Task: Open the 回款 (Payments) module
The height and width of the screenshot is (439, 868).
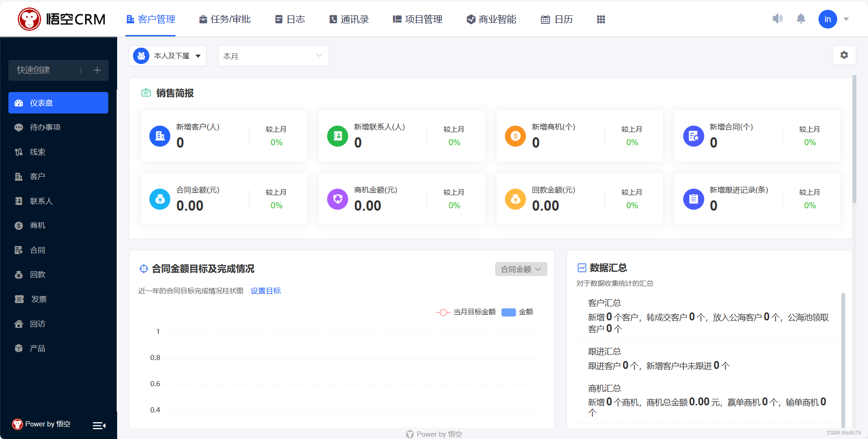Action: (x=37, y=274)
